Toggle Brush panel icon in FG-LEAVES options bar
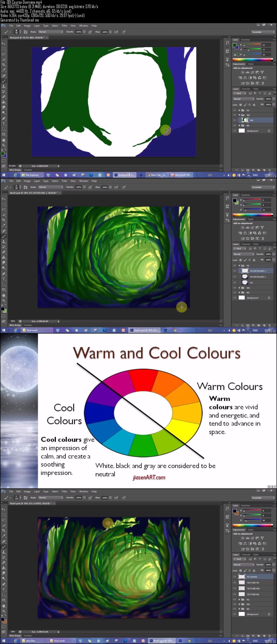The width and height of the screenshot is (277, 644). [x=25, y=498]
